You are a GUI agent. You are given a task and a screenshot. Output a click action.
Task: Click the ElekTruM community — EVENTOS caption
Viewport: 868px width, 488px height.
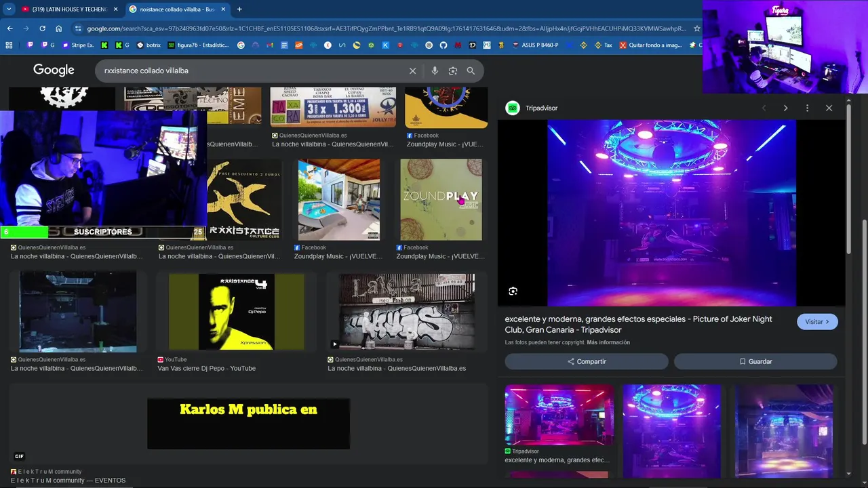click(x=68, y=481)
